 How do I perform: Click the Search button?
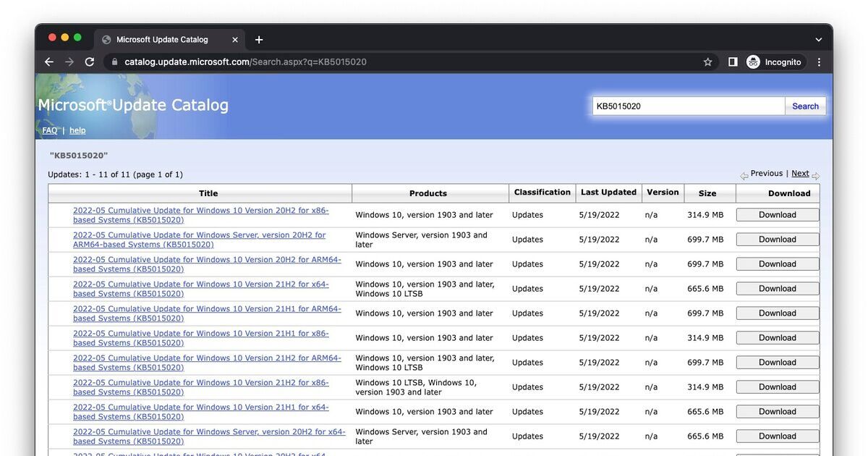coord(805,106)
